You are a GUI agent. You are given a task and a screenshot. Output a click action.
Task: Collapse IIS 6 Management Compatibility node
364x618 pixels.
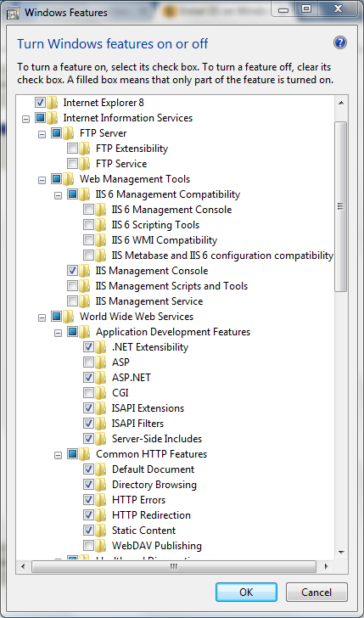click(59, 195)
